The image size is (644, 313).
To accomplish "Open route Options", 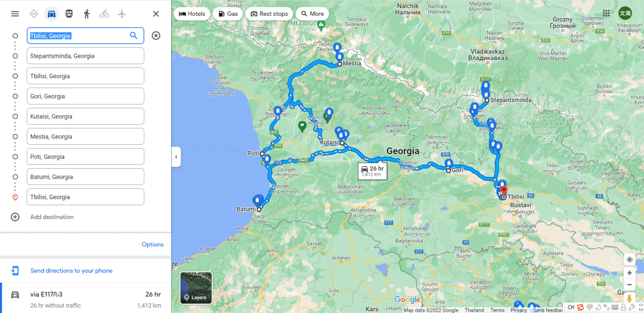I will tap(152, 244).
